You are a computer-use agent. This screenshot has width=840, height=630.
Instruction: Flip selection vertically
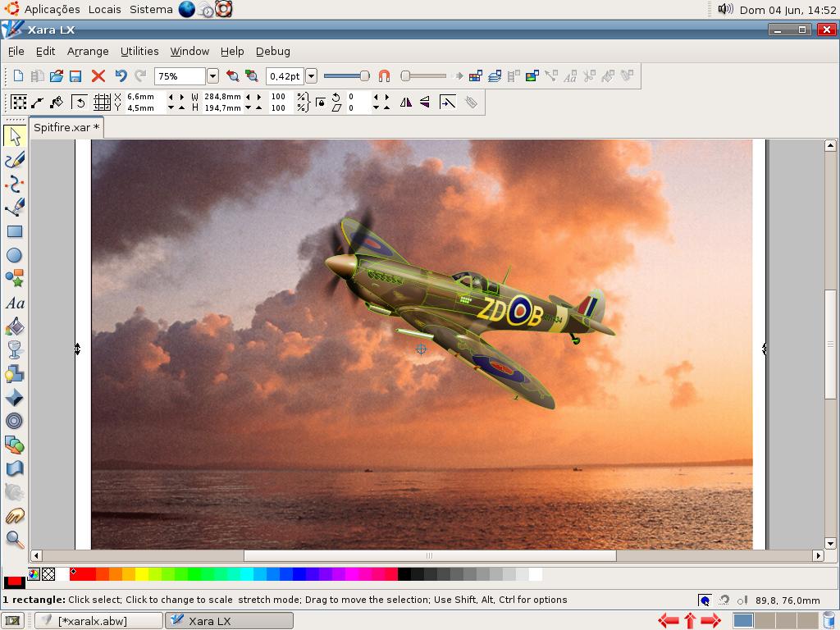tap(425, 102)
